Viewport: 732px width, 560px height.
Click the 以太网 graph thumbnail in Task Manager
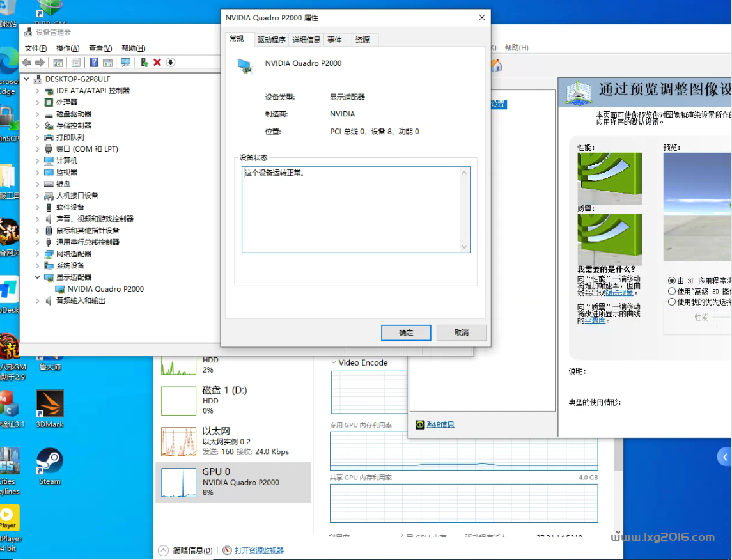click(x=179, y=442)
